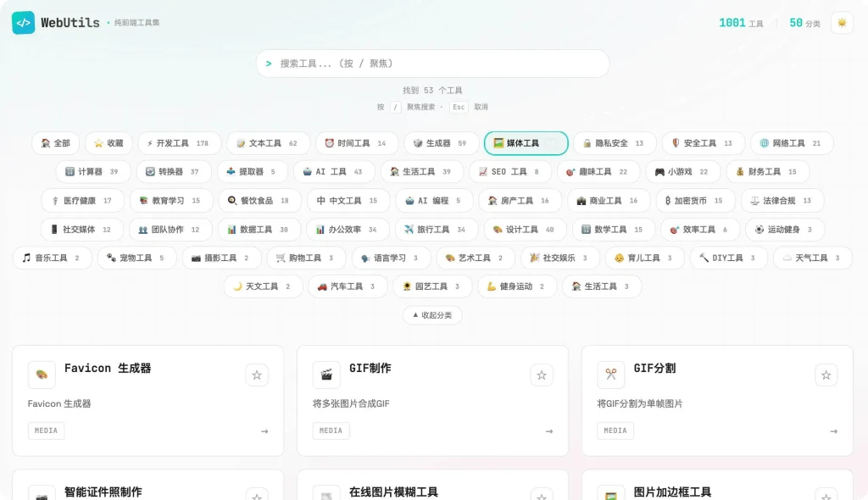Viewport: 868px width, 500px height.
Task: Open the 收藏 favorites category
Action: click(x=108, y=143)
